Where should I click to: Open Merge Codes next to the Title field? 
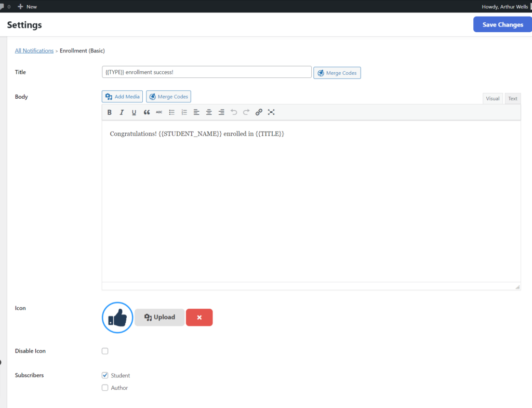(337, 73)
